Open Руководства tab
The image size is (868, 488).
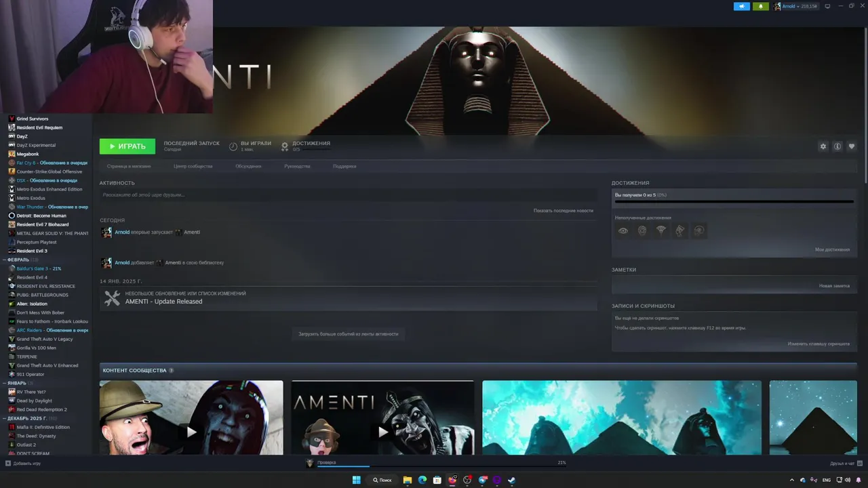(x=297, y=166)
